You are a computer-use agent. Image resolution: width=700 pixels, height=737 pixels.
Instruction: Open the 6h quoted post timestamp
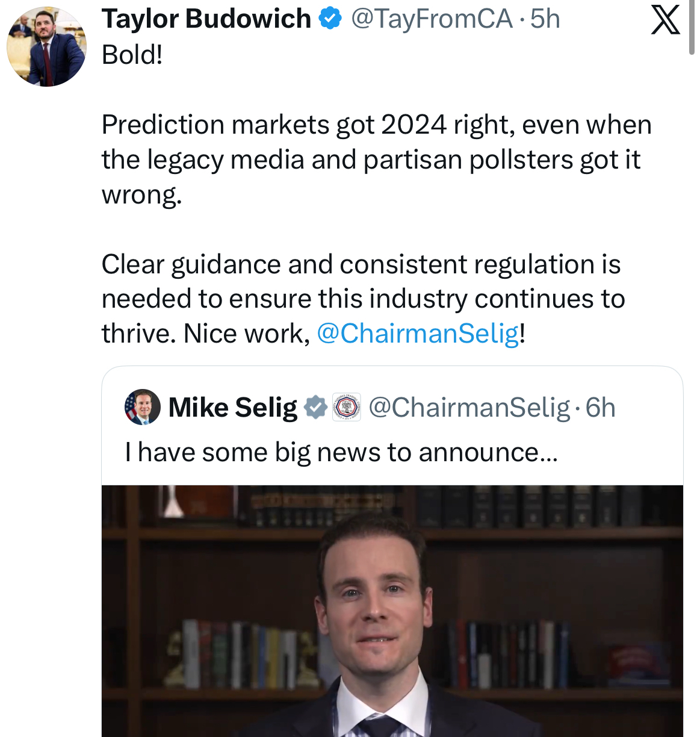[x=601, y=408]
